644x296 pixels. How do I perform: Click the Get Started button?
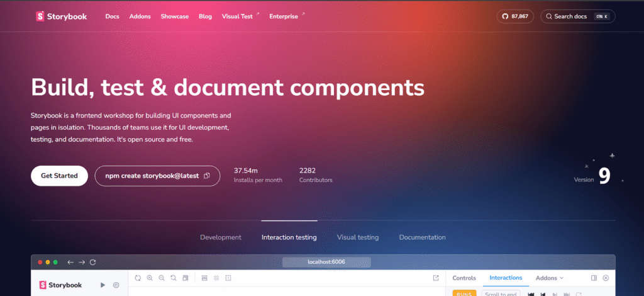59,176
